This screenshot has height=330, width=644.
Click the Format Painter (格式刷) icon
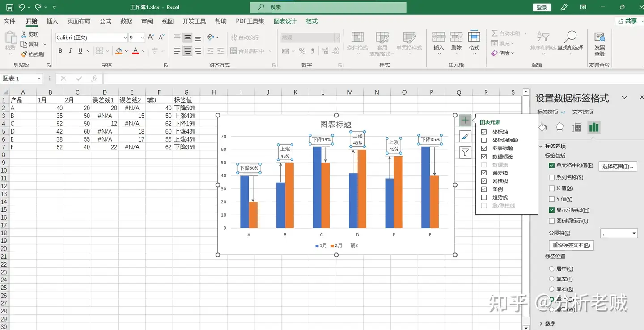24,54
